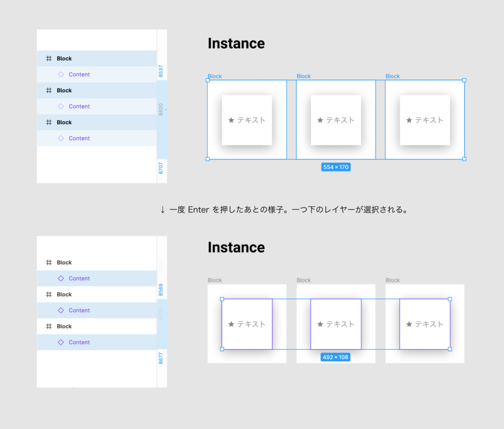
Task: Select first Block layer in the lower layer panel
Action: [x=64, y=263]
